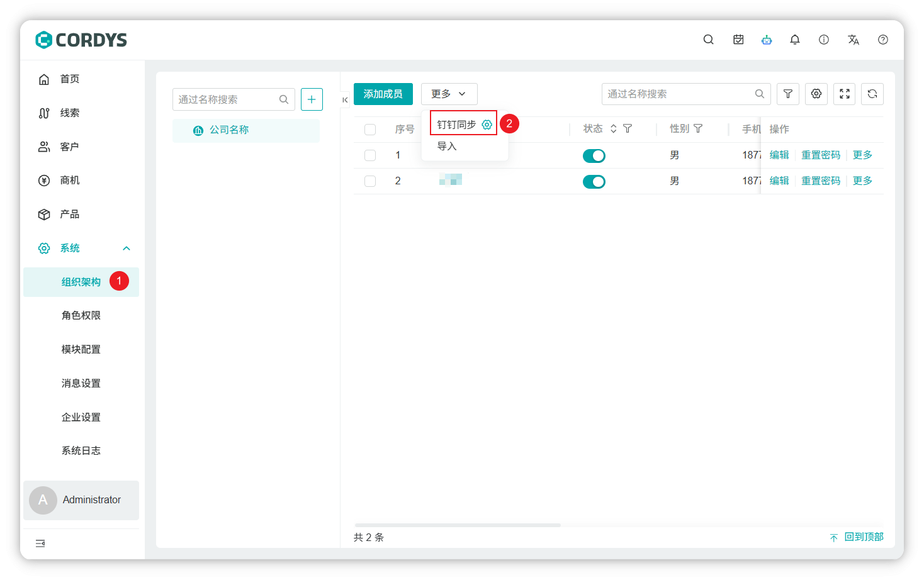The width and height of the screenshot is (924, 580).
Task: Click the 添加成员 button
Action: click(x=383, y=94)
